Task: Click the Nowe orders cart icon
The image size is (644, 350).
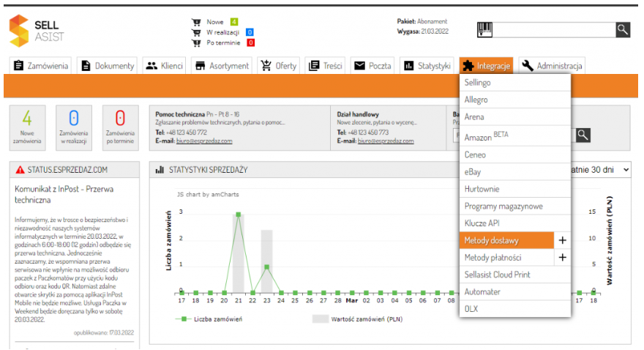Action: point(196,22)
